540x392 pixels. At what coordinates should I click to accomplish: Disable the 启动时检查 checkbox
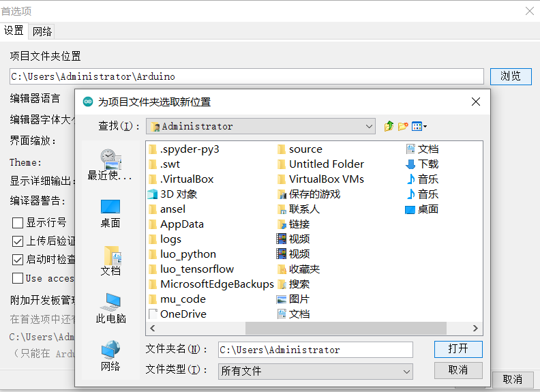[18, 259]
